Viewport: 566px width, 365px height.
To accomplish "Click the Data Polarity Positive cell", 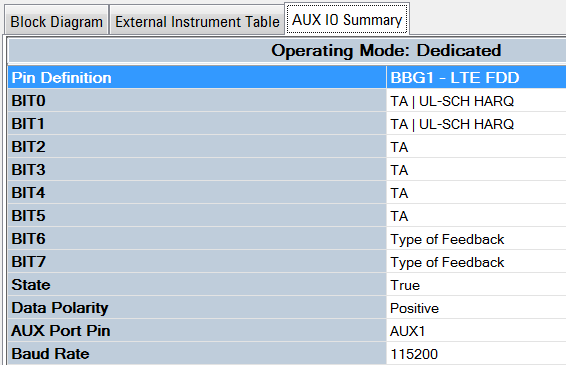I will pos(476,308).
